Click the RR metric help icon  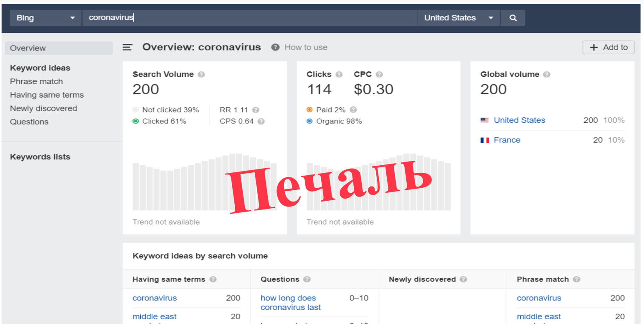256,109
